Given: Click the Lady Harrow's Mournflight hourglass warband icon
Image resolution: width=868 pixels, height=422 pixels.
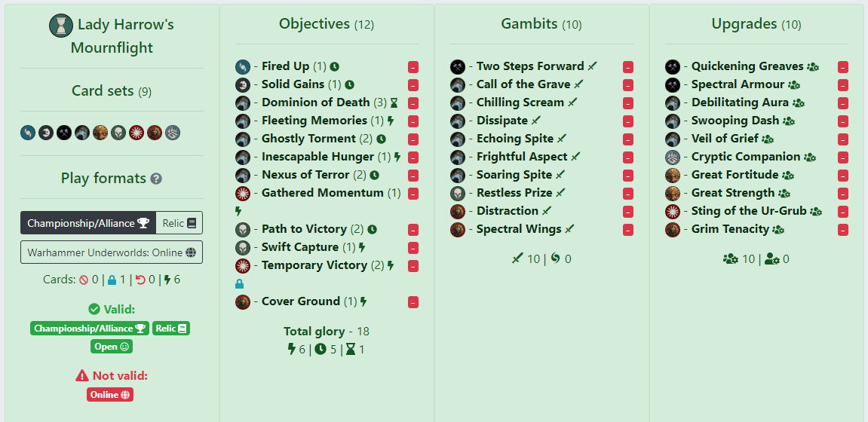Looking at the screenshot, I should coord(61,26).
